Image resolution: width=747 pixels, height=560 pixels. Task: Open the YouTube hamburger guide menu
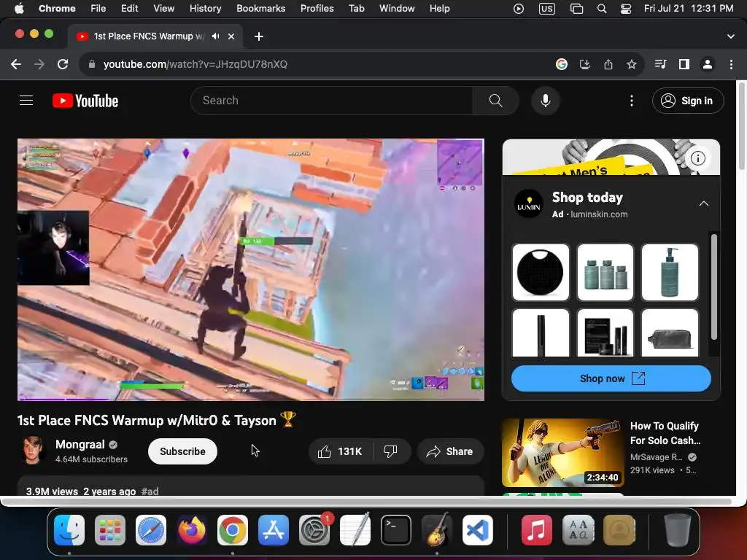26,101
